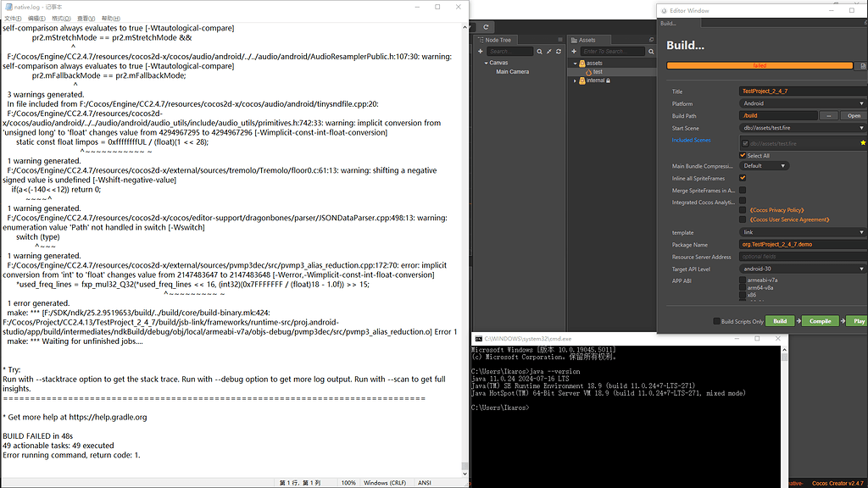
Task: Collapse the Canvas node in Node Tree
Action: click(486, 63)
